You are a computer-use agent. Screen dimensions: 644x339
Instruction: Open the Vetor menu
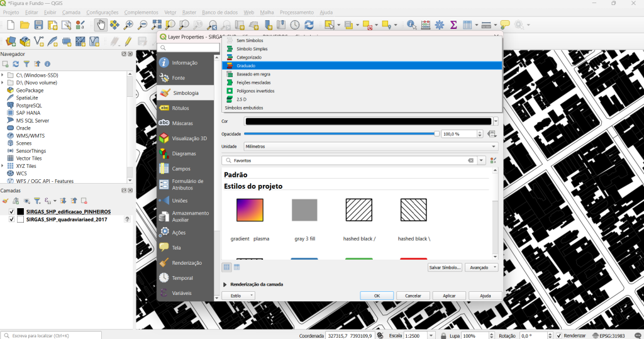170,13
